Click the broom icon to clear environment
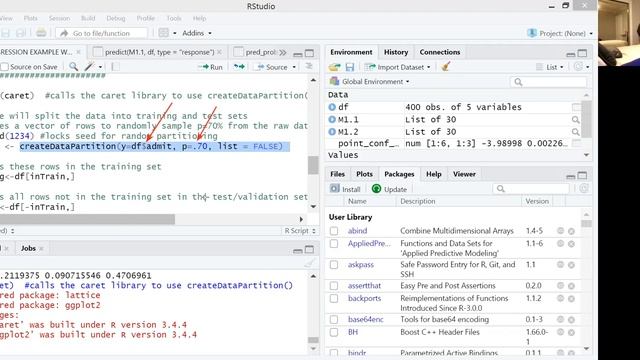The width and height of the screenshot is (640, 360). point(446,67)
